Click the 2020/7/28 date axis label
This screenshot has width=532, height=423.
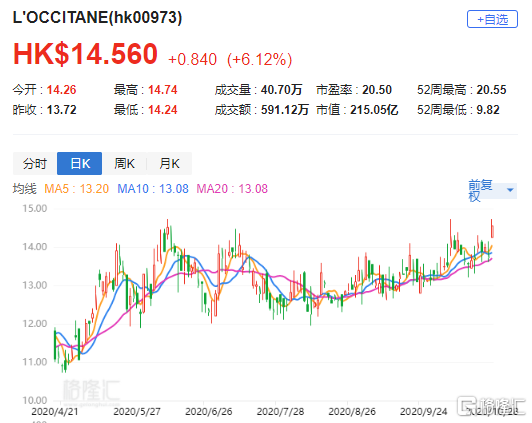(x=280, y=412)
